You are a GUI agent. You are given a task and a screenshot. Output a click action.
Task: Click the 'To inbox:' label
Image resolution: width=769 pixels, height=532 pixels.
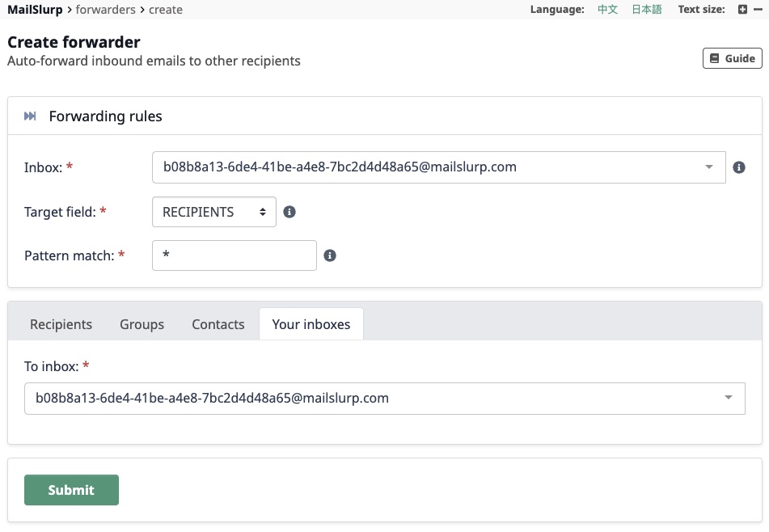point(52,366)
